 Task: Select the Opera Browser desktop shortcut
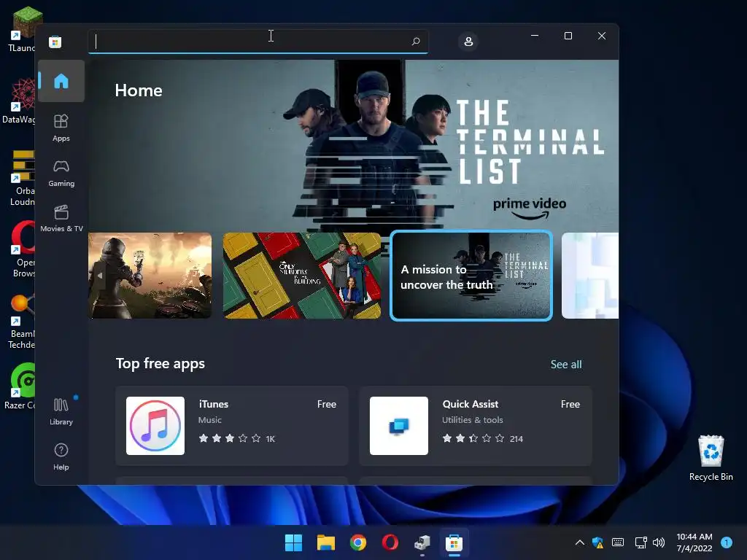pos(23,249)
